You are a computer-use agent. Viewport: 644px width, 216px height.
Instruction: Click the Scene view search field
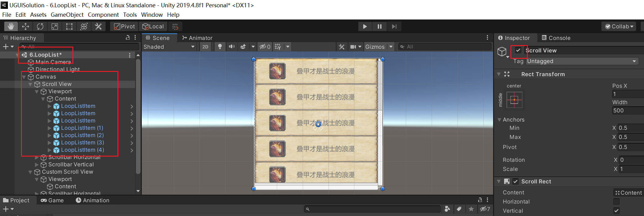pyautogui.click(x=445, y=47)
